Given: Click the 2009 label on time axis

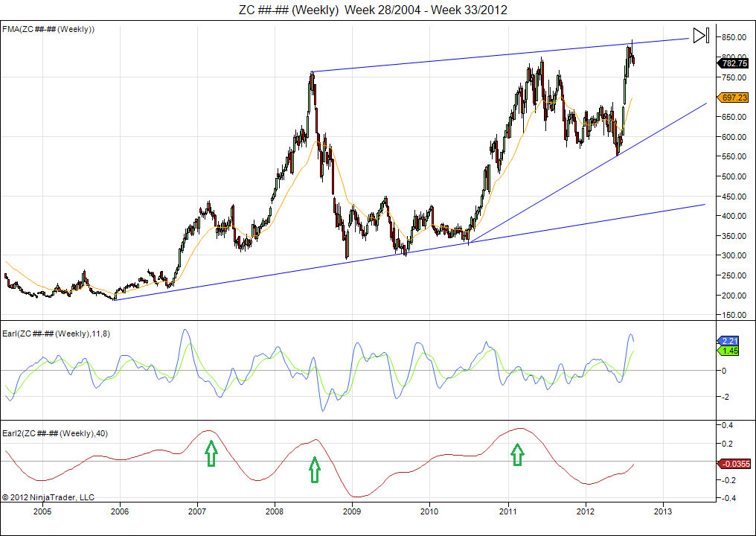Looking at the screenshot, I should click(x=352, y=512).
